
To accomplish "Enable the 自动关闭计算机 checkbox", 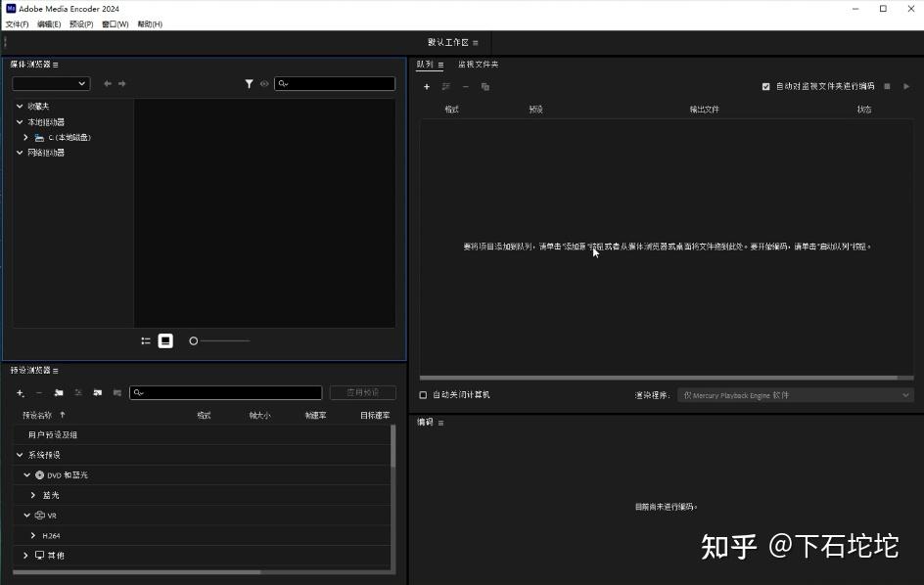I will click(x=423, y=394).
